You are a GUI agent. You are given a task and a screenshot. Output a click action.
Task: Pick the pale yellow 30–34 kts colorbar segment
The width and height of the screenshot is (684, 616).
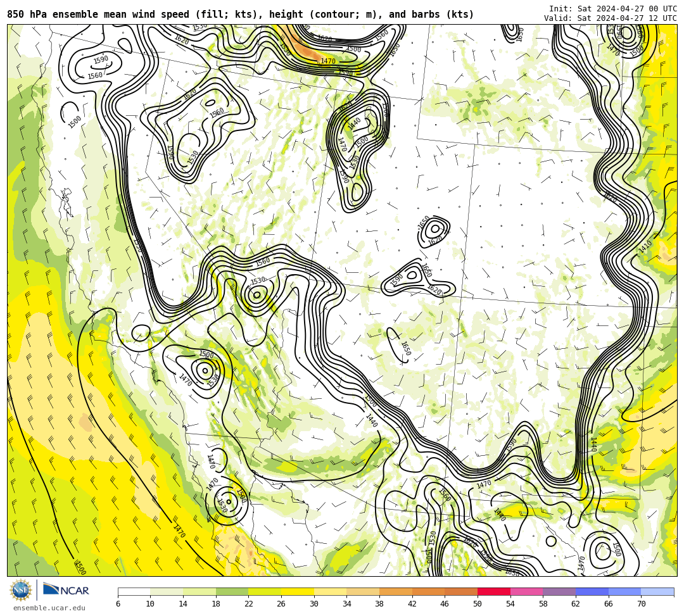(330, 591)
